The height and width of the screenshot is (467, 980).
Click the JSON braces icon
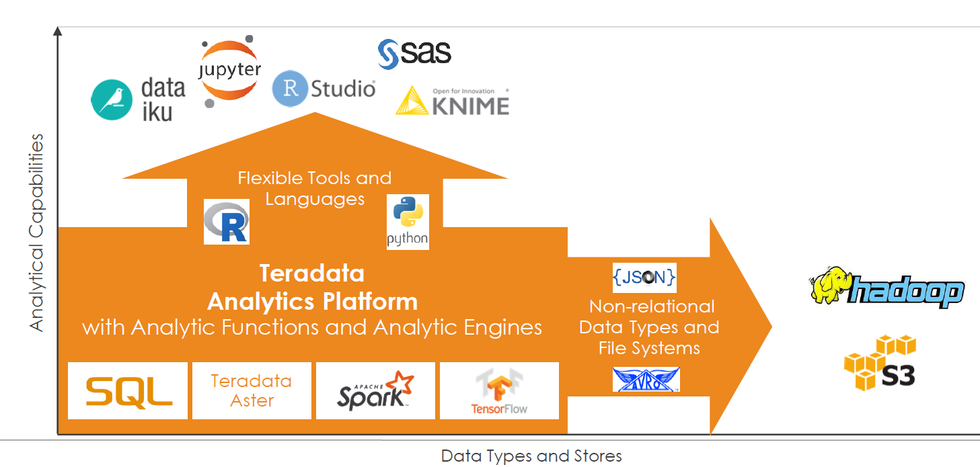click(x=644, y=276)
